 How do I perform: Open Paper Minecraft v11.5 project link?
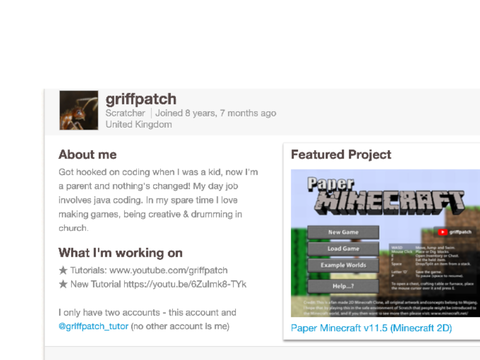click(371, 328)
